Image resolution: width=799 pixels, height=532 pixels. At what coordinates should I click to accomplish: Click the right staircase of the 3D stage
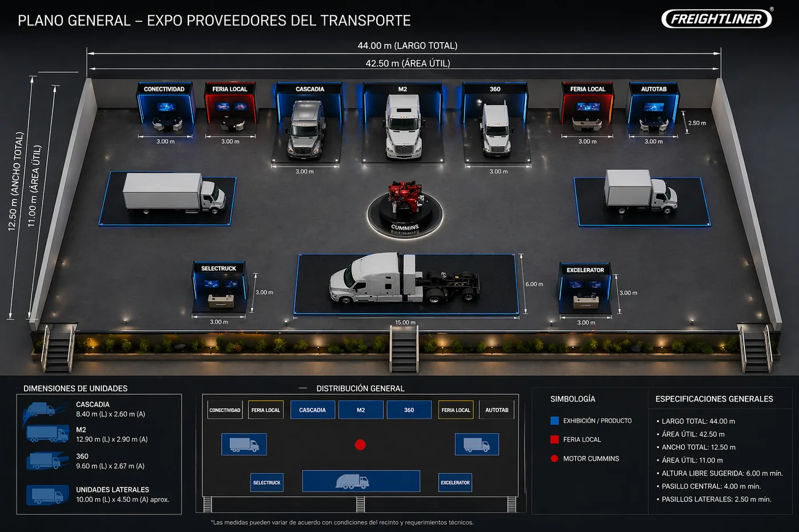[756, 349]
